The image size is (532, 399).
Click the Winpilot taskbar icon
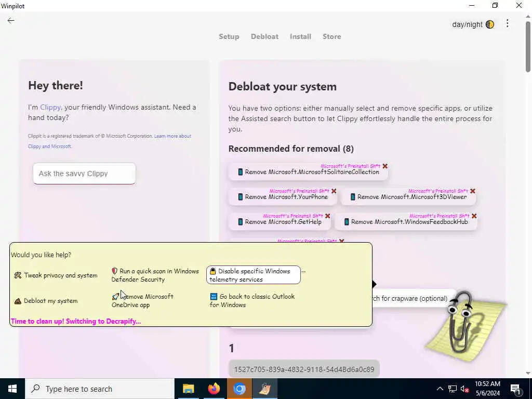[264, 389]
